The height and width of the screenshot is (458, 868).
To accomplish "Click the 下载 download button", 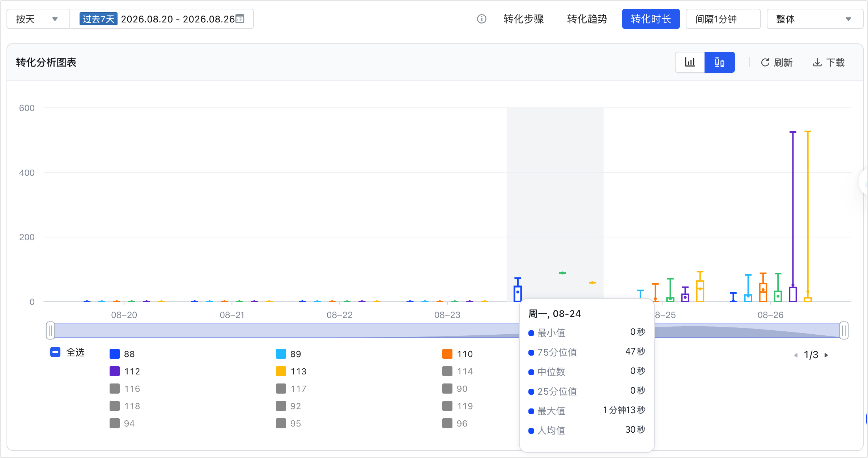I will (x=829, y=63).
